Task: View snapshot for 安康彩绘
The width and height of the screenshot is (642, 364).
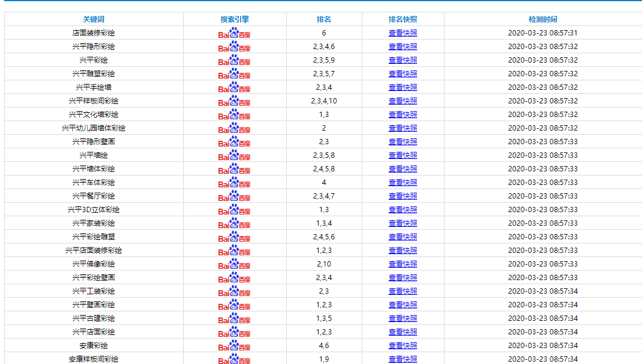Action: pyautogui.click(x=403, y=346)
